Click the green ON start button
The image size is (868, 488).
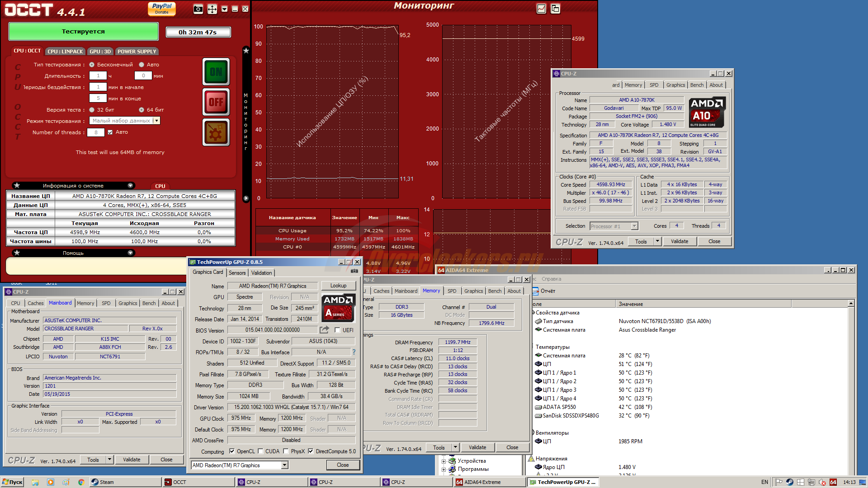[x=216, y=72]
